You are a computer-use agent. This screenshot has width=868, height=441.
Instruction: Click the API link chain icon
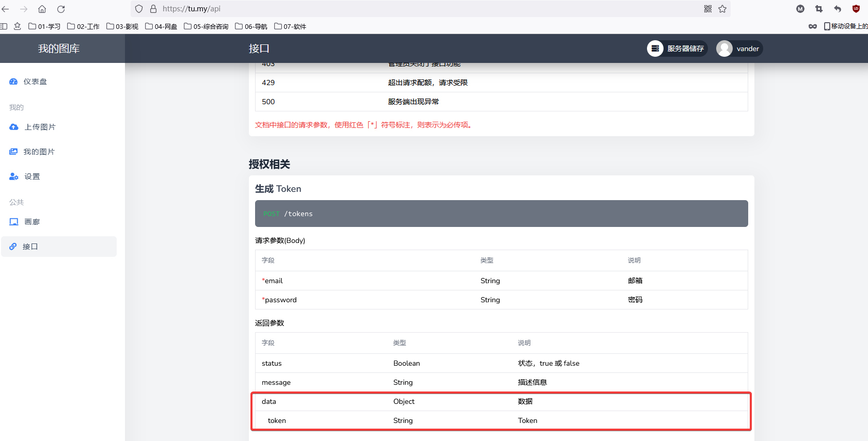point(13,247)
